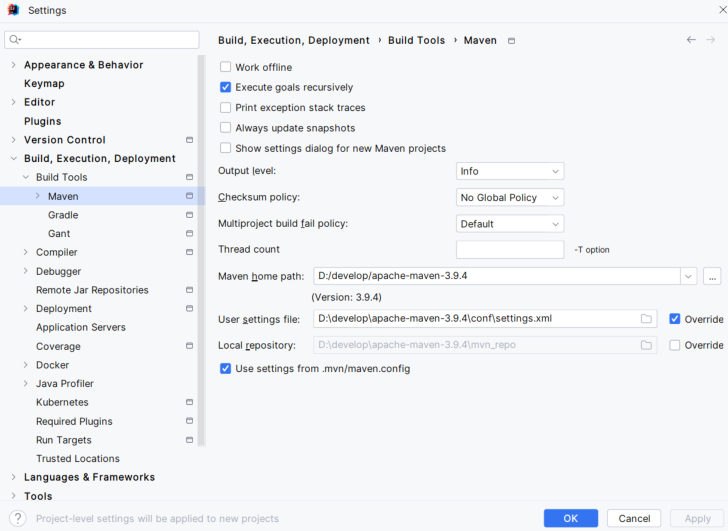Click the User settings file path field
The width and height of the screenshot is (728, 531).
(x=485, y=318)
